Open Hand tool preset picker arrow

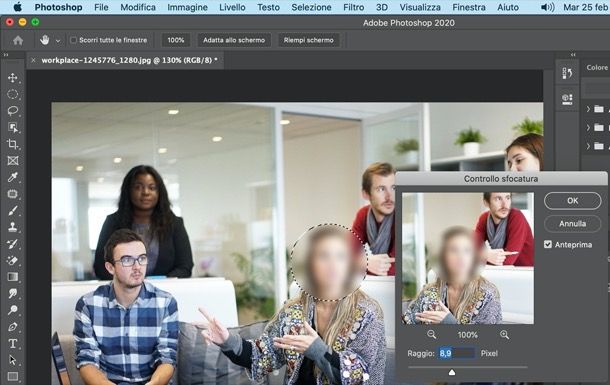pos(58,40)
